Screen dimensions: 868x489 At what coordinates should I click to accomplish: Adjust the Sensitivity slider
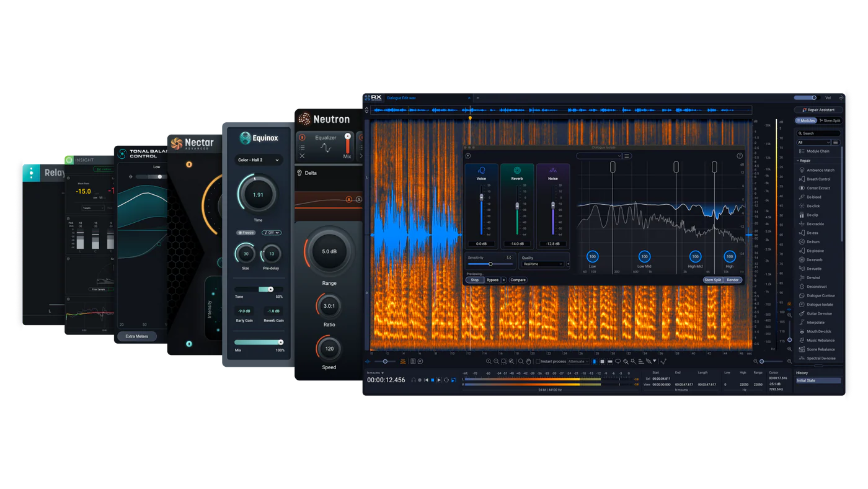pos(490,264)
